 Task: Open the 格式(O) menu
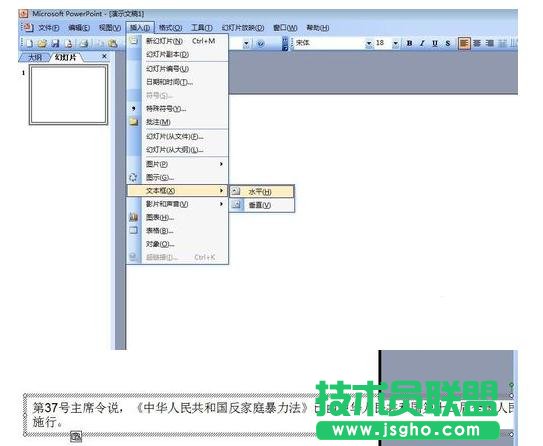coord(170,28)
